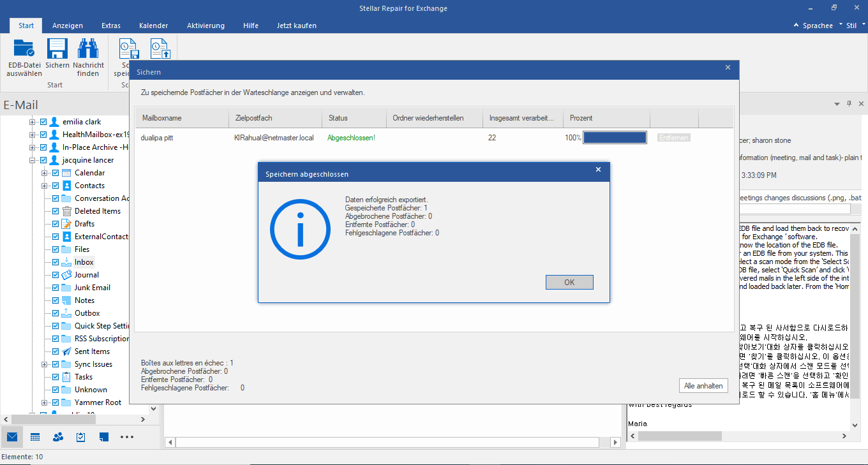Click the 100% progress bar for dualipa pitt
Viewport: 868px width, 465px height.
[x=615, y=138]
